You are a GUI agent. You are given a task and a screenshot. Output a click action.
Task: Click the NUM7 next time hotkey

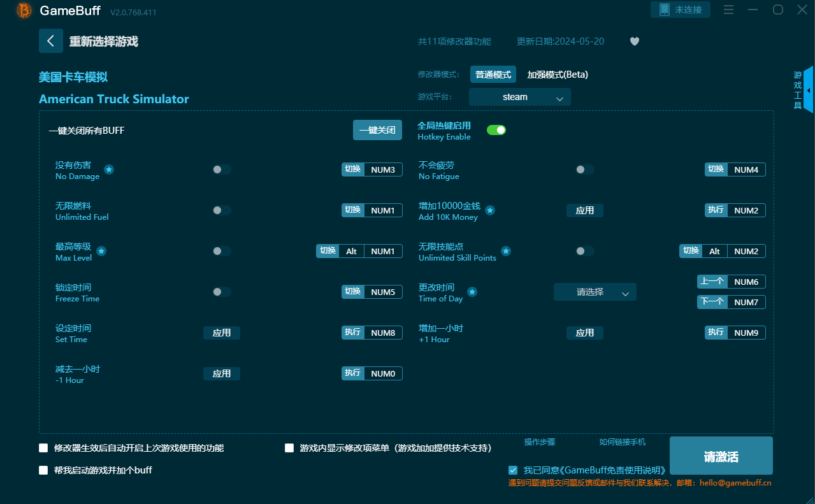coord(747,302)
